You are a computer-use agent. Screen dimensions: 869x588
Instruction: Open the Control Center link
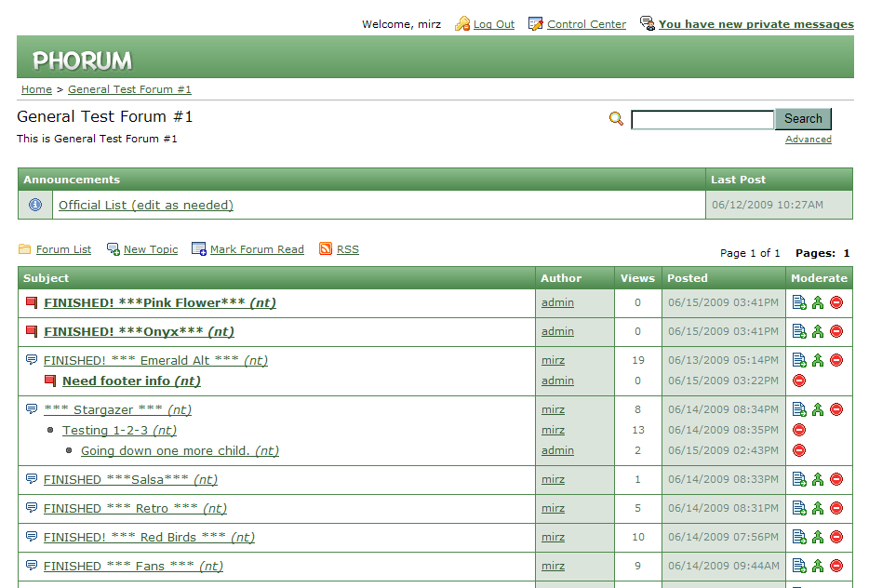[586, 24]
